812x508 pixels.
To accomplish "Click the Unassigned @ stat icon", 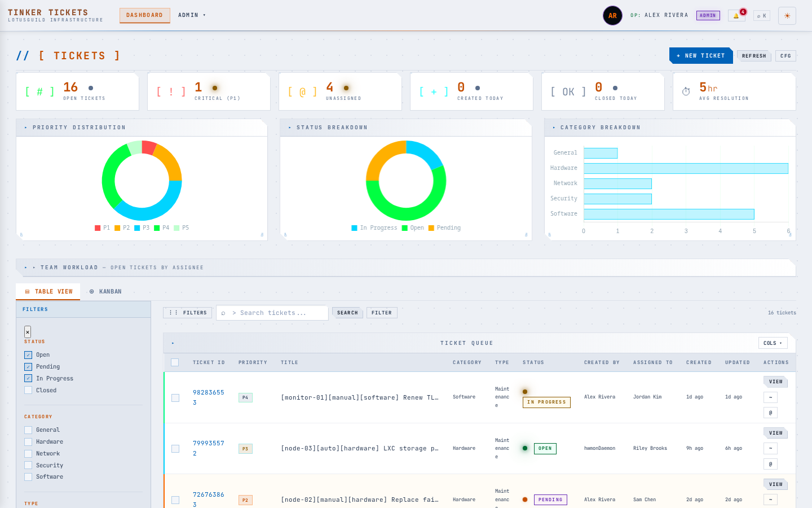I will coord(302,91).
